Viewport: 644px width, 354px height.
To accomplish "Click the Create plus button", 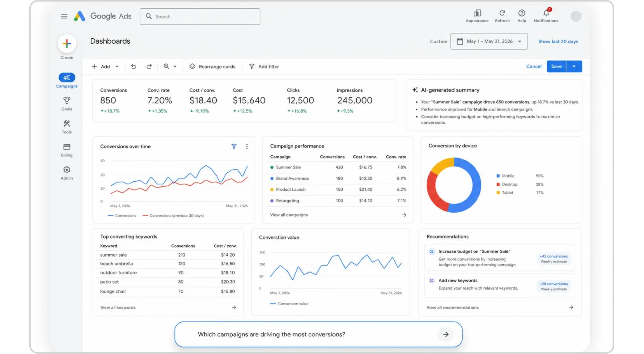I will click(x=67, y=44).
